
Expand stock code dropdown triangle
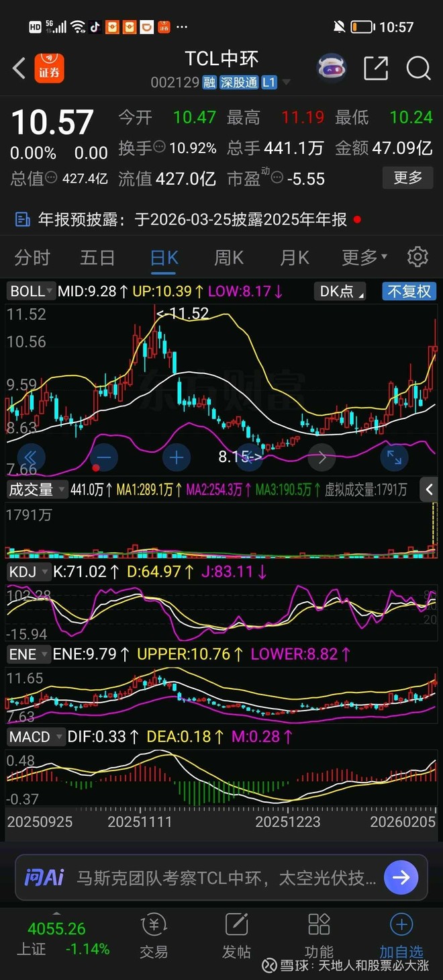pos(287,83)
